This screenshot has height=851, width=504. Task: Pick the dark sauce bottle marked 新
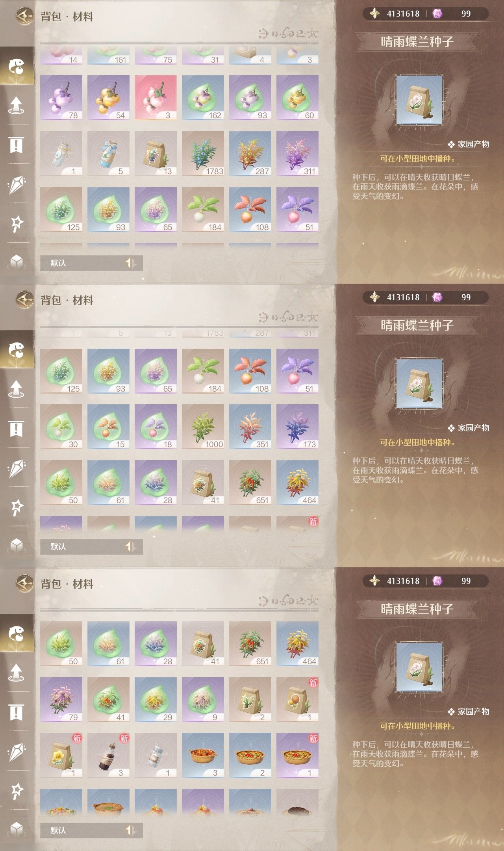tap(108, 755)
